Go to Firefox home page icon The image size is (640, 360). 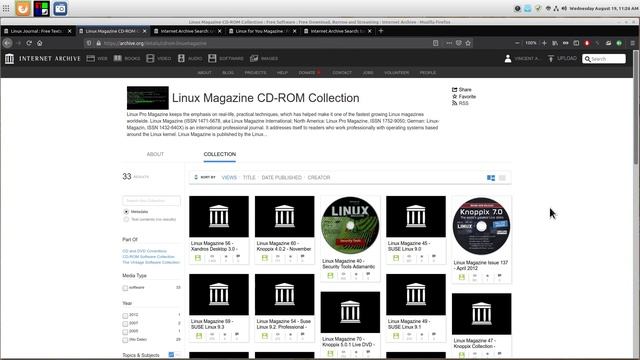click(x=40, y=43)
